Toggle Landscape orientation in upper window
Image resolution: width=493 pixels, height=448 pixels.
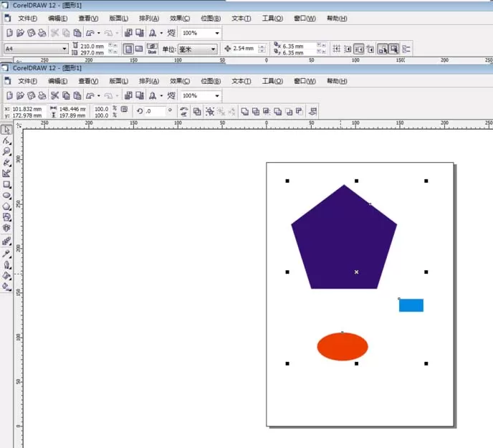[x=139, y=49]
